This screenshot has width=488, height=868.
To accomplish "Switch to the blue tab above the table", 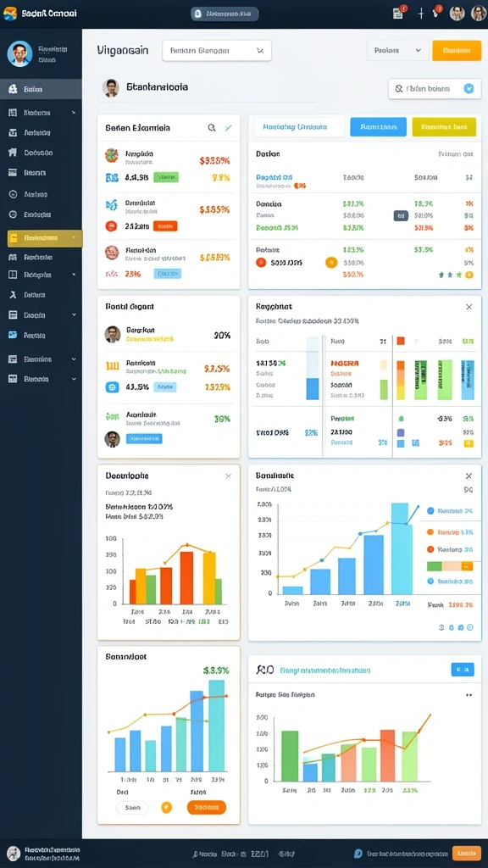I will [x=379, y=127].
